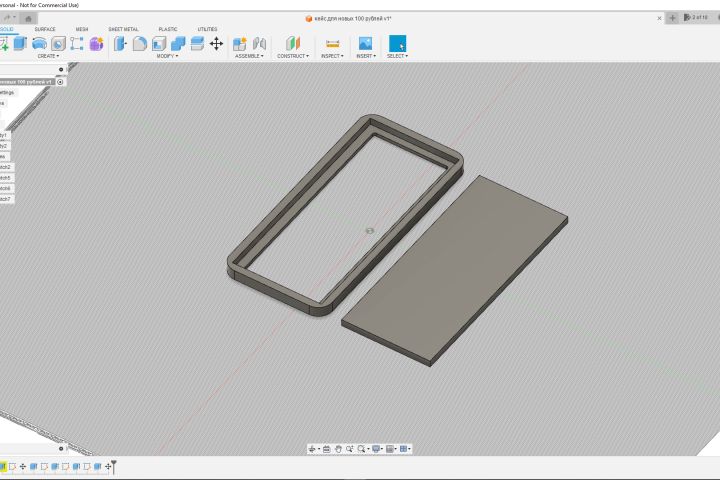Expand the MODIFY dropdown menu

tap(167, 56)
